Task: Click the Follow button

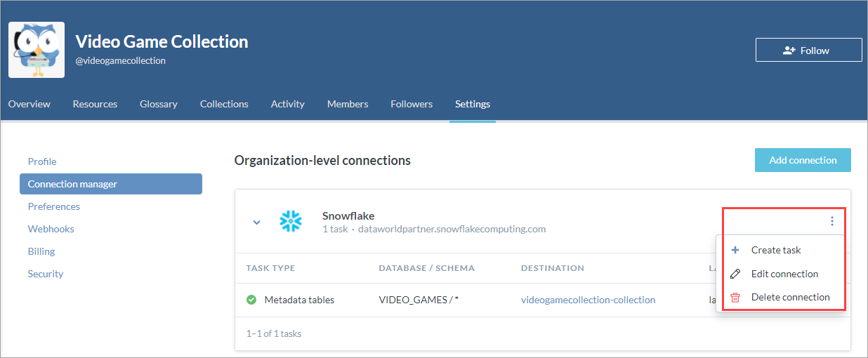Action: (808, 51)
